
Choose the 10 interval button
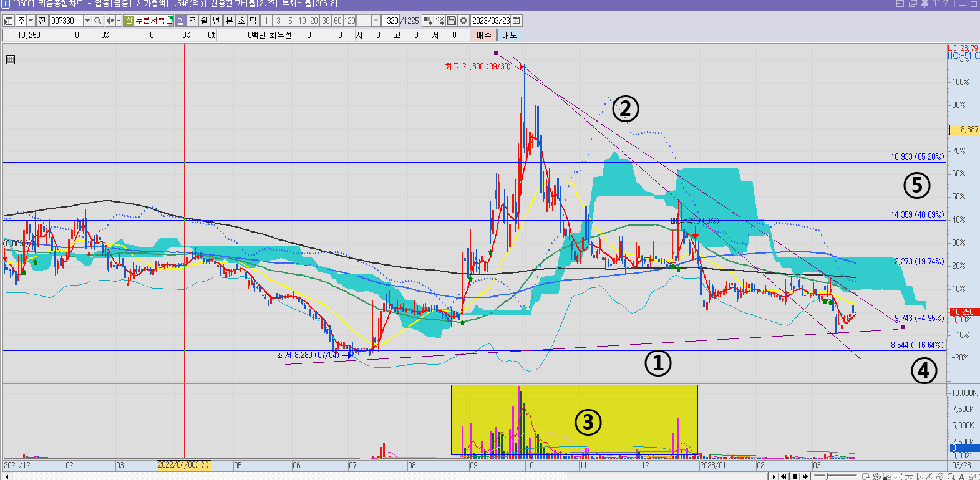302,21
